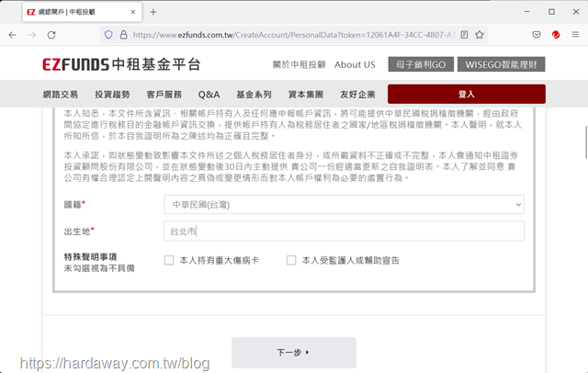Open 關於中租投顧 link

(299, 64)
